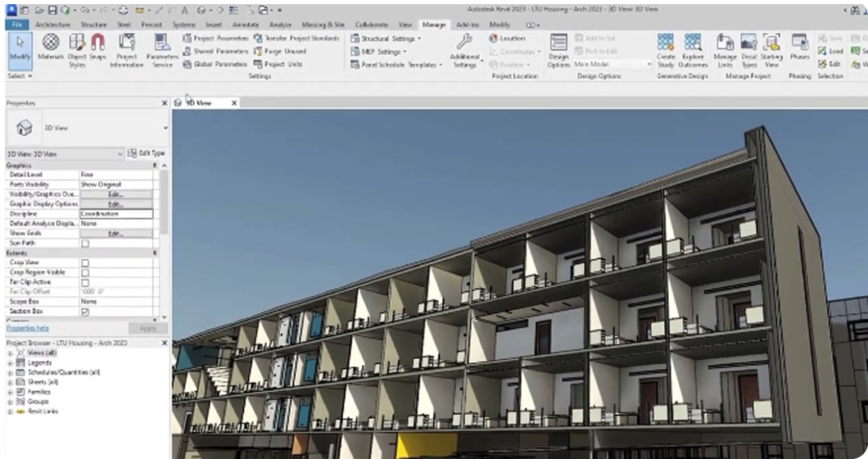
Task: Switch to the Annotate ribbon tab
Action: [245, 25]
